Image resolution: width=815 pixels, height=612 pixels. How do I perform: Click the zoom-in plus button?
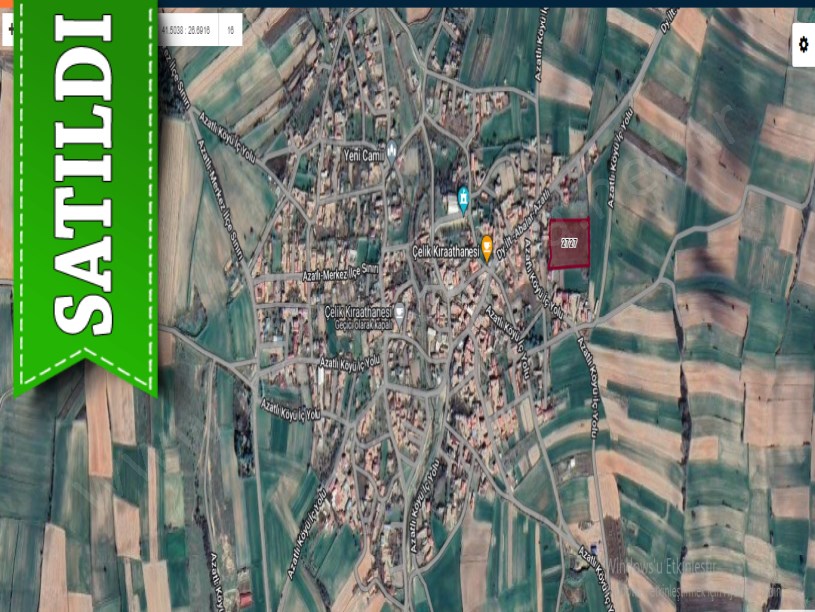[x=10, y=30]
